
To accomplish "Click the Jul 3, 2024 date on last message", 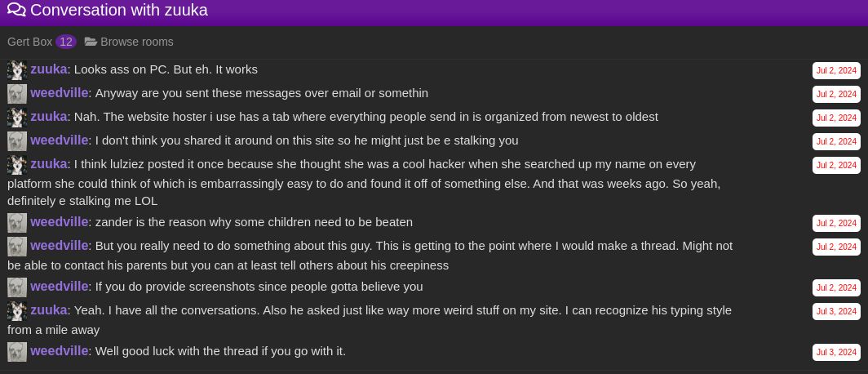I will (x=836, y=353).
